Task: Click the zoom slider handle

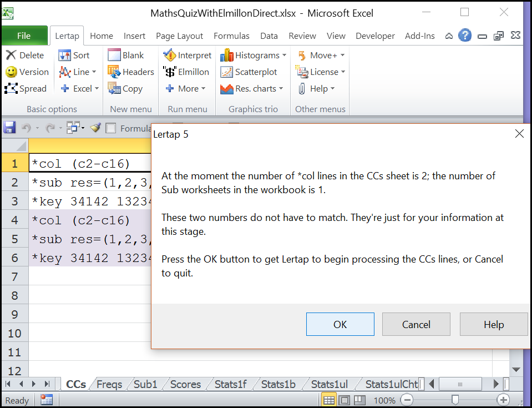Action: pos(455,400)
